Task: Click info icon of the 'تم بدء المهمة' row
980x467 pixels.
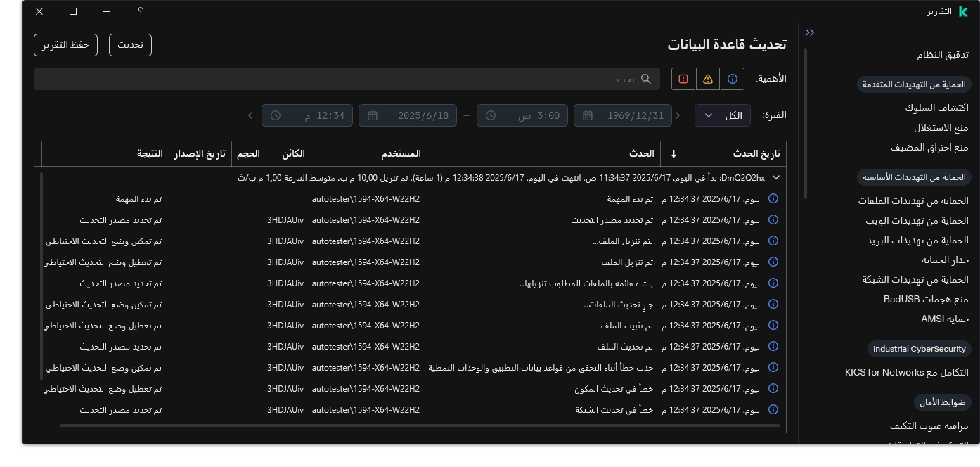Action: 773,199
